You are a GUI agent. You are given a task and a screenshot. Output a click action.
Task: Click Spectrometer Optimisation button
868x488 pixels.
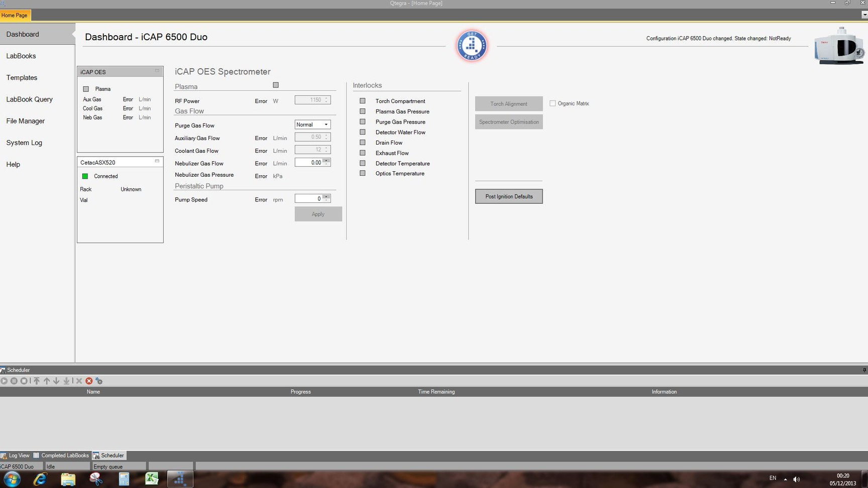click(509, 121)
